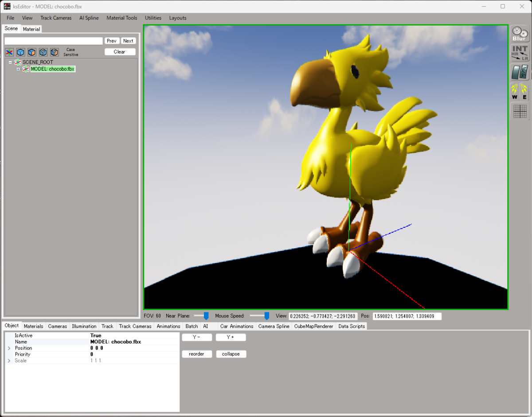Click the View coordinates field
This screenshot has width=532, height=417.
323,316
